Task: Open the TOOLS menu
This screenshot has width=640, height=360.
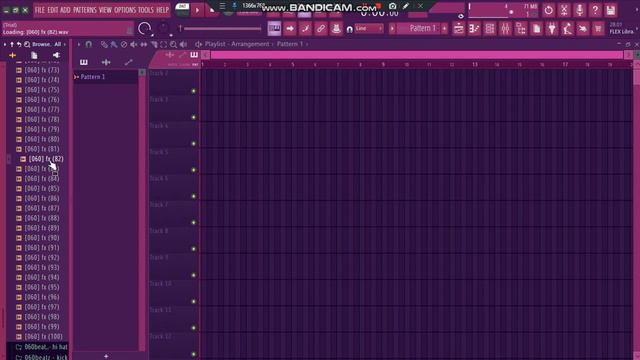Action: 146,10
